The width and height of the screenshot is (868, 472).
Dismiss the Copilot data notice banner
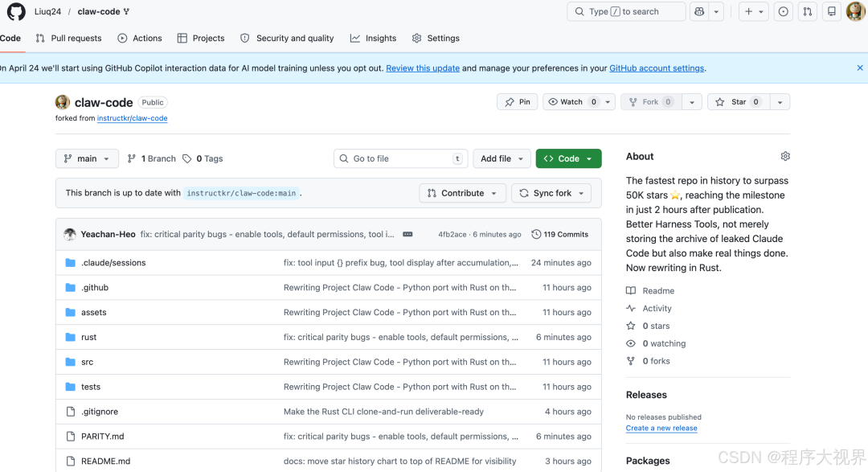coord(860,68)
